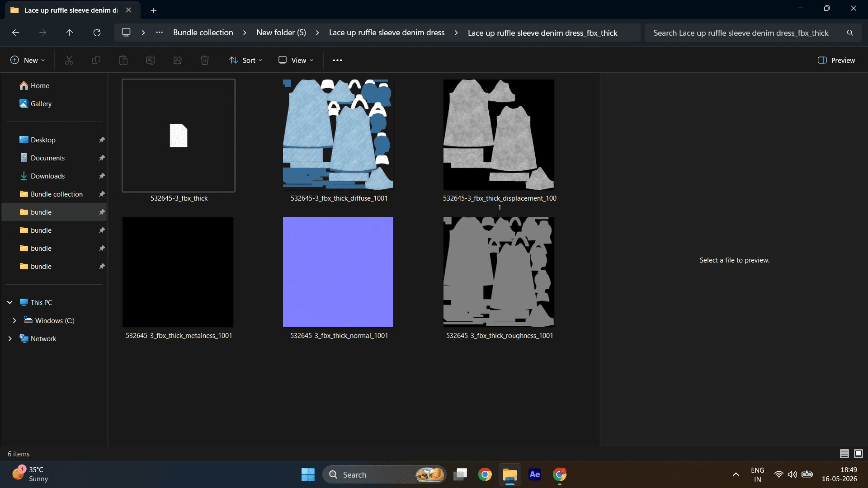Navigate to New folder (5) breadcrumb
The height and width of the screenshot is (488, 868).
coord(281,33)
